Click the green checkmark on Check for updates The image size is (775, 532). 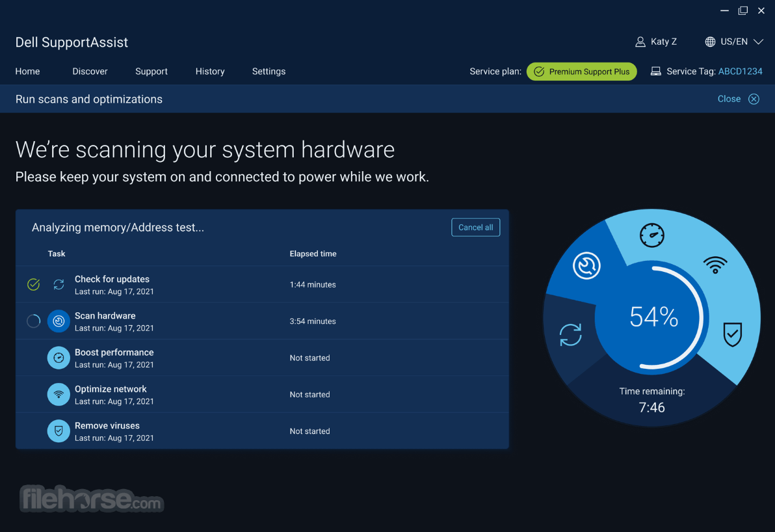tap(33, 284)
